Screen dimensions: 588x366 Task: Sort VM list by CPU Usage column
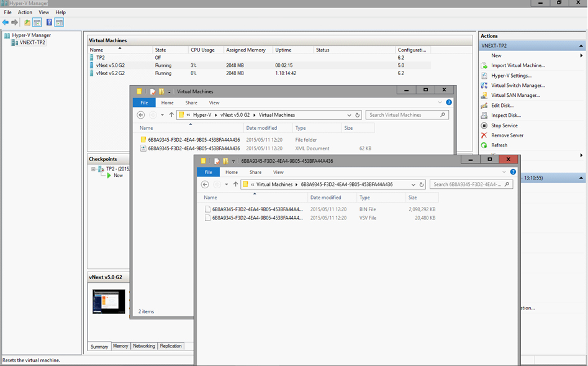[x=205, y=50]
